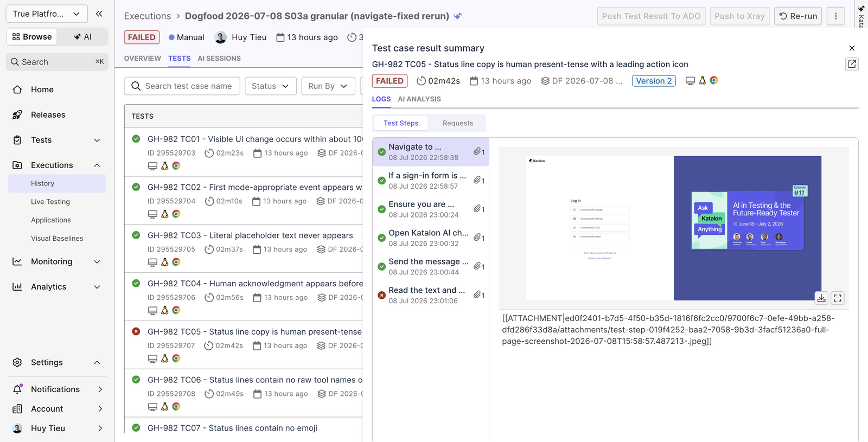This screenshot has width=868, height=442.
Task: Open Visual Baselines
Action: [x=57, y=239]
